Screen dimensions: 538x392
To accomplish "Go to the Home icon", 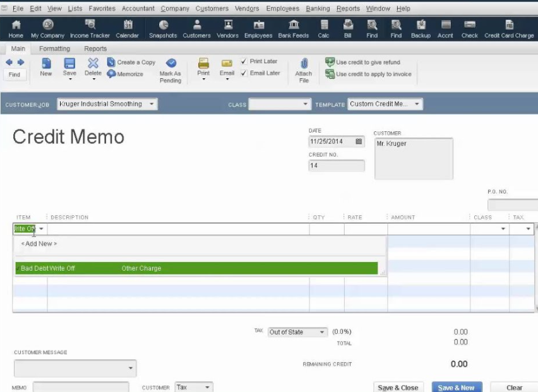I will (16, 29).
